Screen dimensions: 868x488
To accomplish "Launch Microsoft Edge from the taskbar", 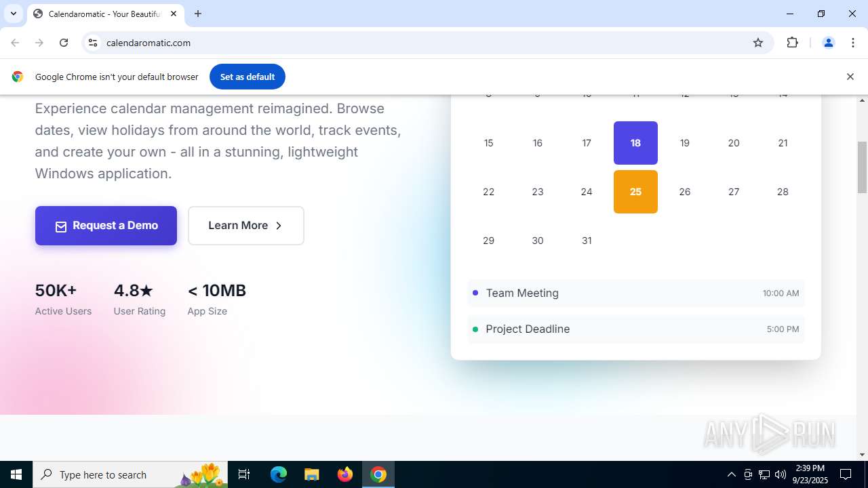I will pyautogui.click(x=279, y=474).
